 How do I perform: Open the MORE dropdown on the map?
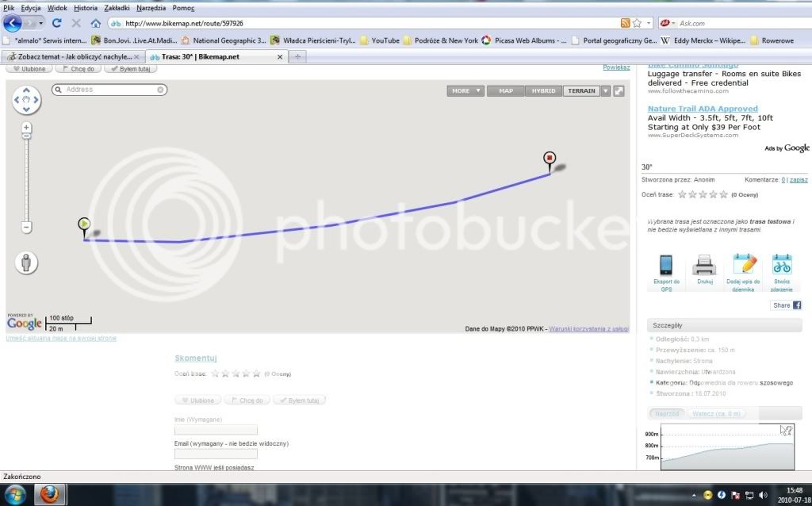(x=465, y=91)
